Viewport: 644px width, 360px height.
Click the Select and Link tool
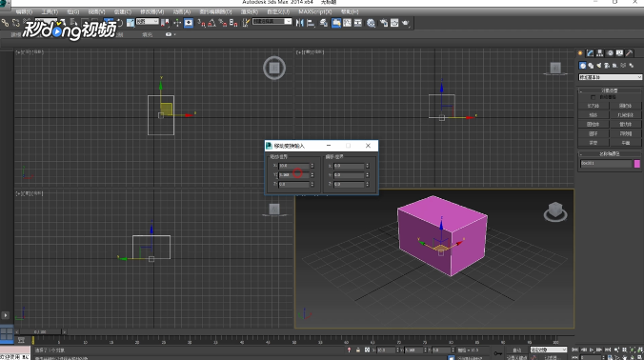5,23
